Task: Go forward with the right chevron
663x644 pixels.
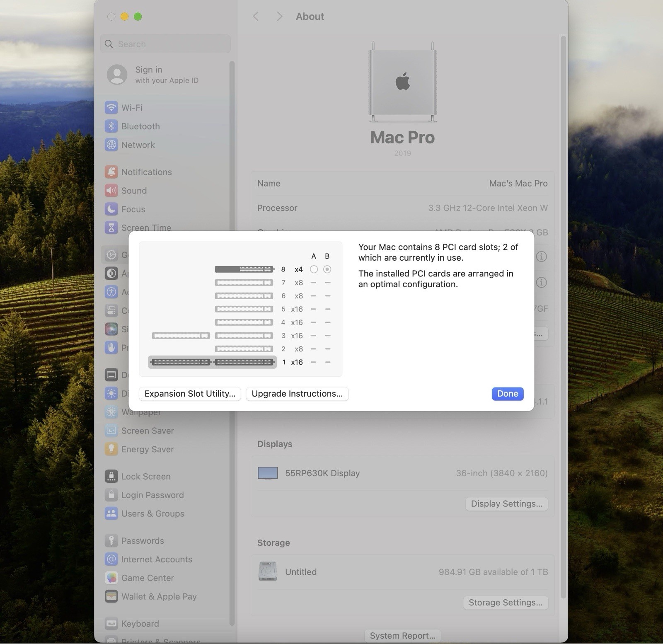Action: [x=280, y=17]
